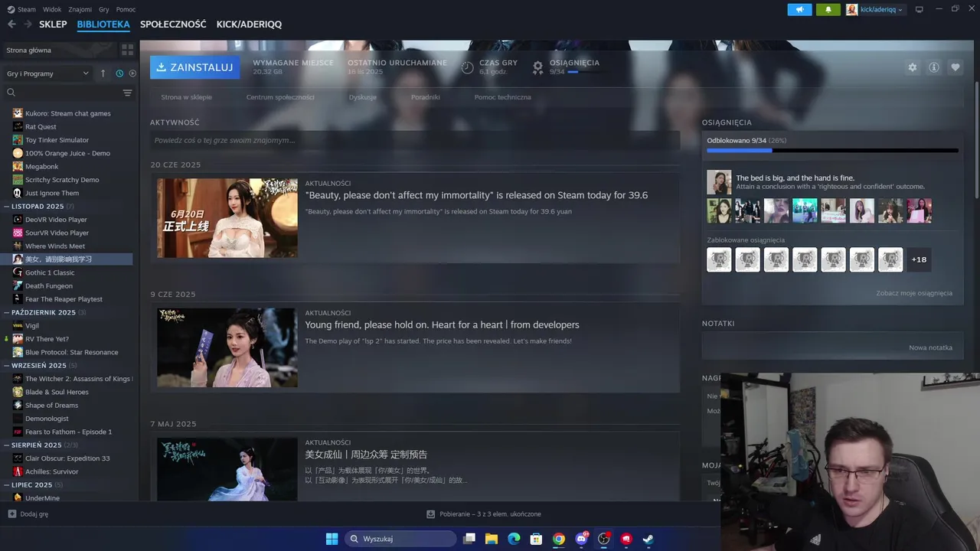
Task: Toggle library grid view icon
Action: (x=127, y=50)
